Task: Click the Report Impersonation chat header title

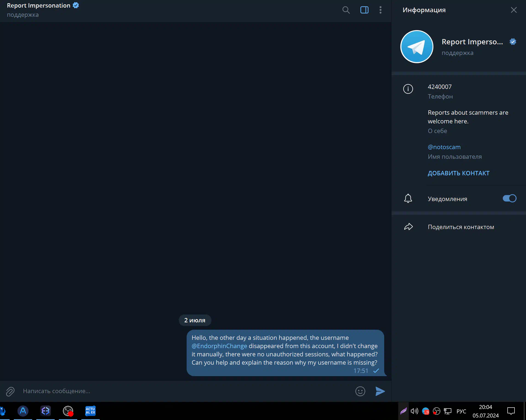Action: pos(39,6)
